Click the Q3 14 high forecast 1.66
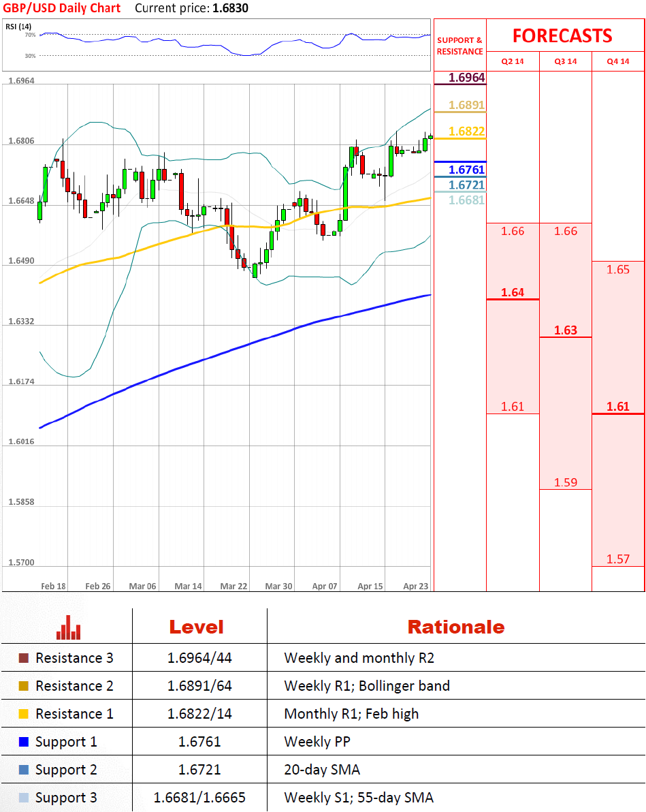The width and height of the screenshot is (646, 812). 565,232
